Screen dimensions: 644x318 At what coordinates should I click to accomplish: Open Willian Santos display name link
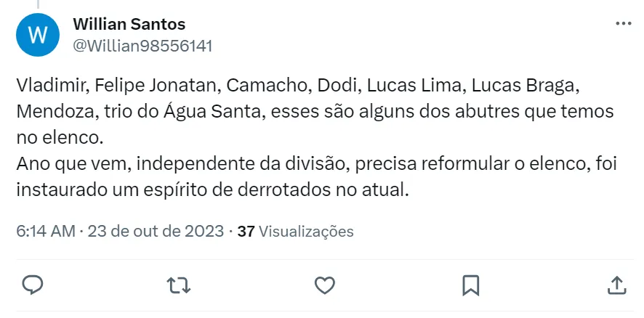click(x=129, y=25)
